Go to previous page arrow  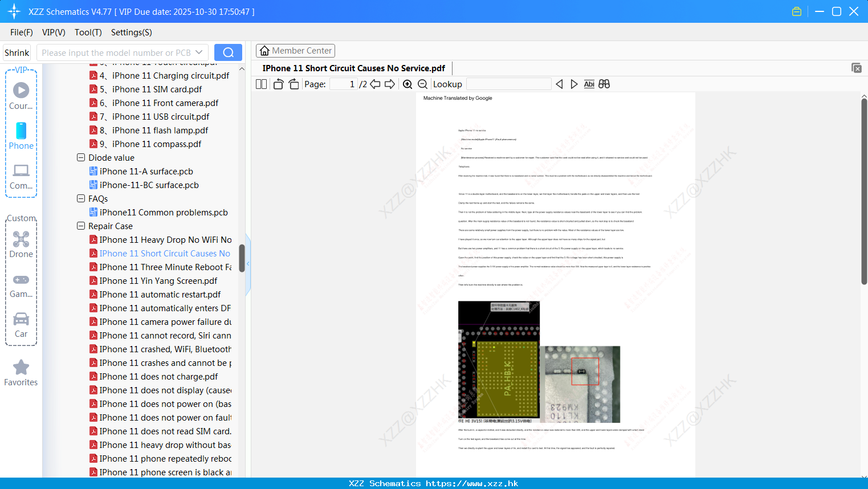(x=375, y=84)
